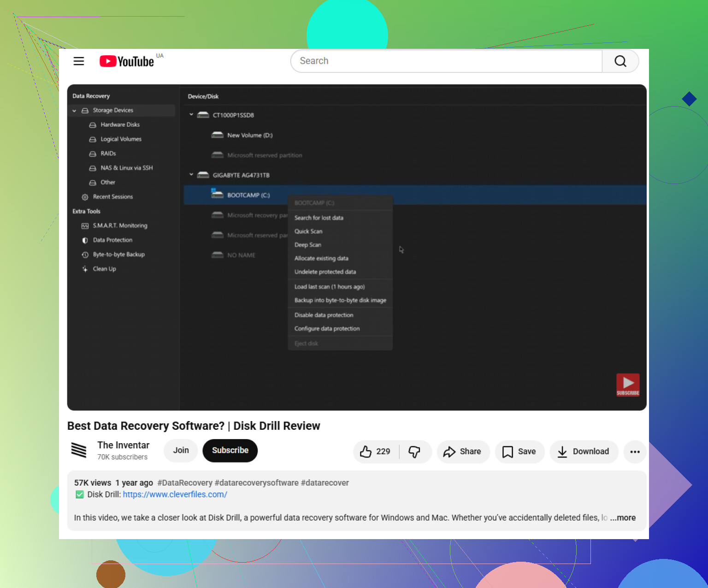Focus the YouTube search field
Image resolution: width=708 pixels, height=588 pixels.
[446, 61]
